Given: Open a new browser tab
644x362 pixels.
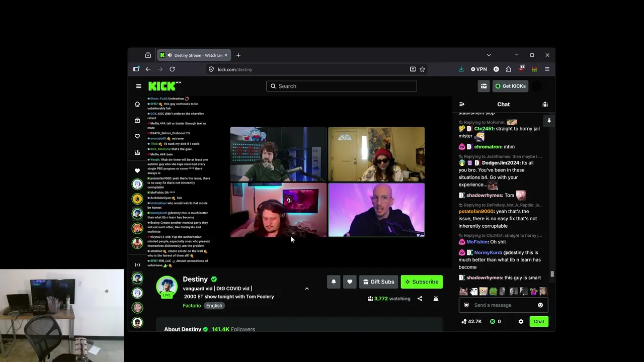Looking at the screenshot, I should pos(238,55).
